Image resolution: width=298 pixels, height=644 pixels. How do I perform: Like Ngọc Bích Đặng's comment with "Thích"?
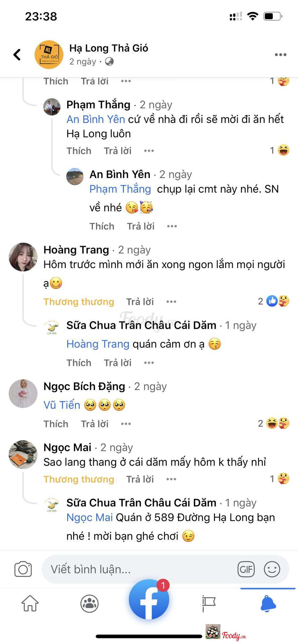(56, 424)
